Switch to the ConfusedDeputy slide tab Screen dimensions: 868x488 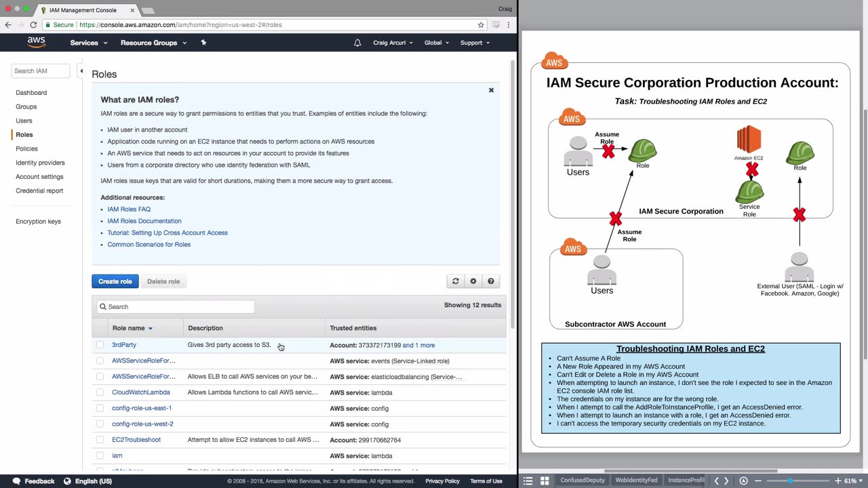(x=582, y=481)
